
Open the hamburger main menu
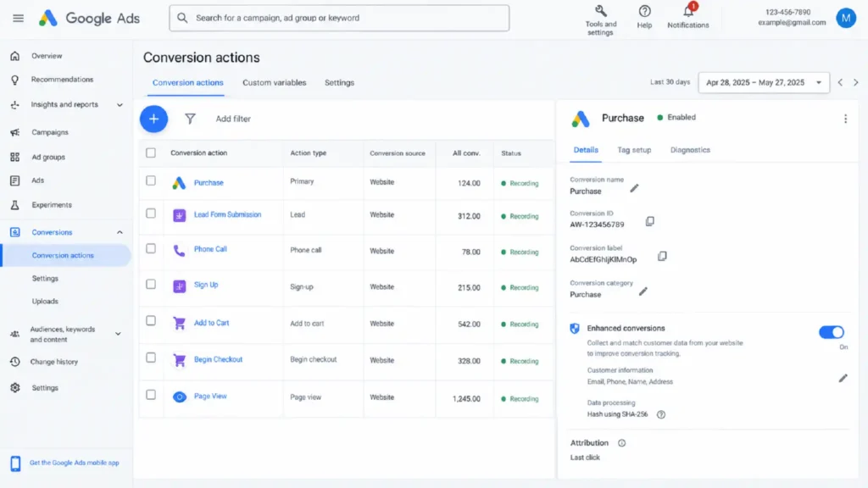19,19
